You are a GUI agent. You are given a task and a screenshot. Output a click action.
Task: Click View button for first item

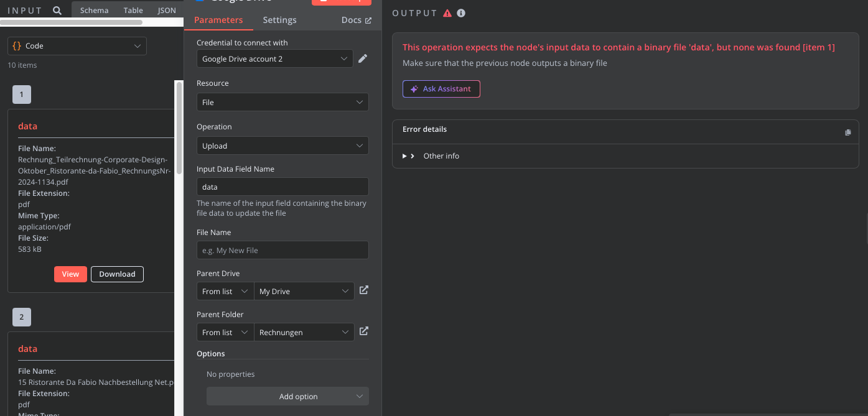(x=70, y=274)
